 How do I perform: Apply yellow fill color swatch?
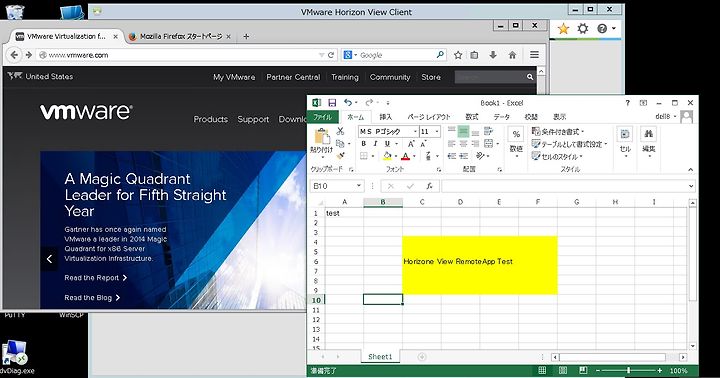[x=387, y=156]
